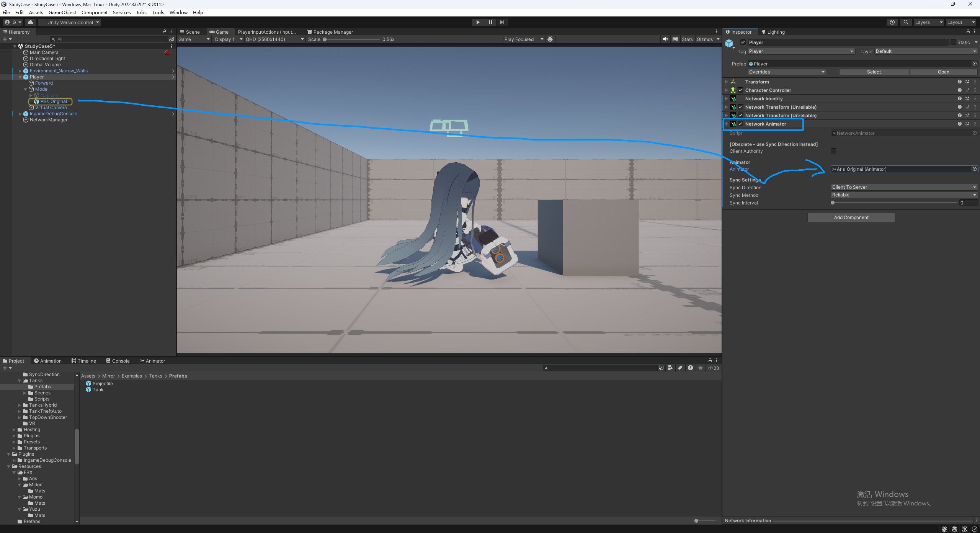The height and width of the screenshot is (533, 980).
Task: Click the Inspector panel lock icon
Action: 968,32
